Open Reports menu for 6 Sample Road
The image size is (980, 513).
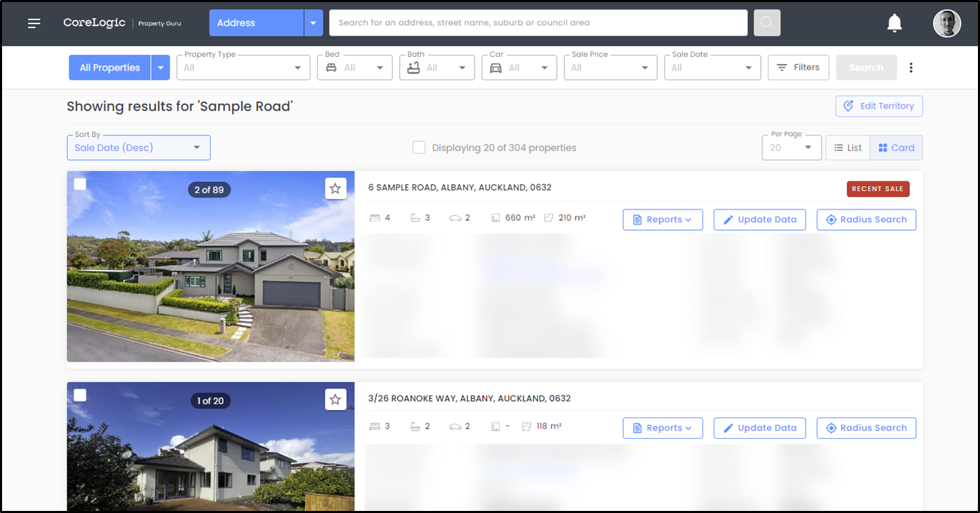click(x=663, y=220)
